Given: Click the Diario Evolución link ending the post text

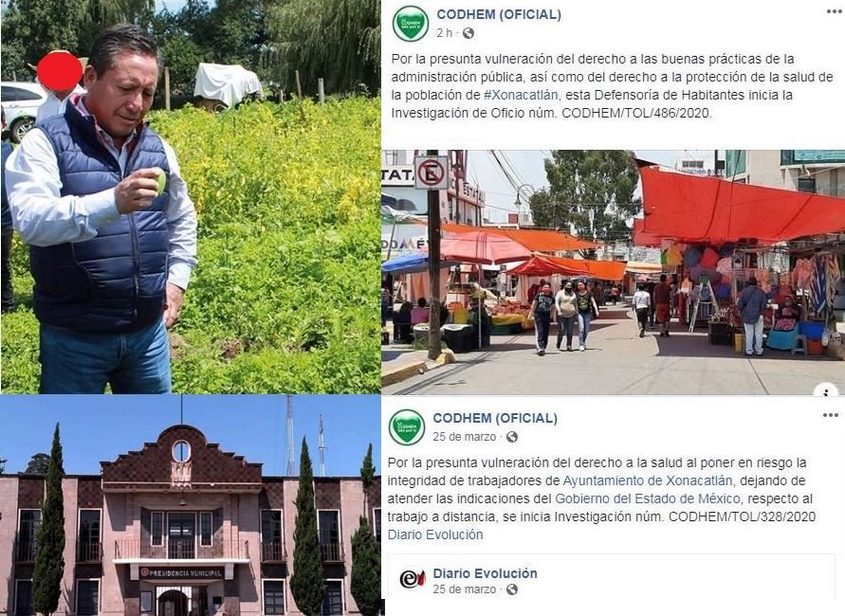Looking at the screenshot, I should click(x=435, y=534).
